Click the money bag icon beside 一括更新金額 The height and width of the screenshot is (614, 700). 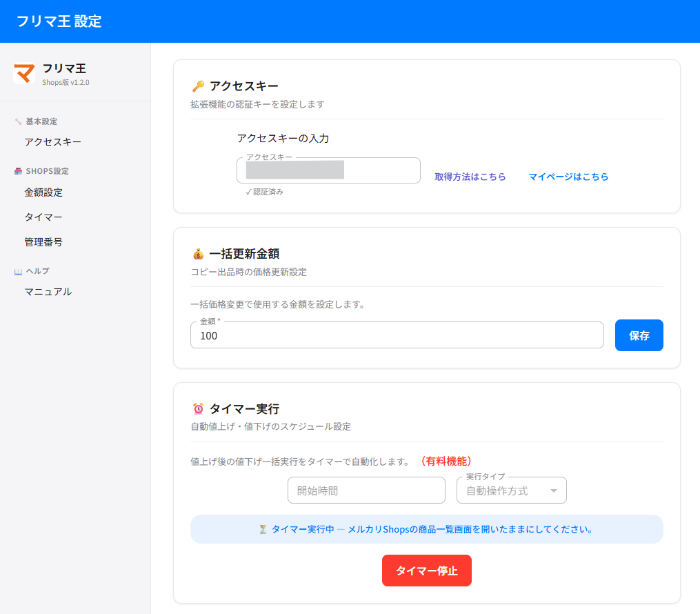coord(198,254)
